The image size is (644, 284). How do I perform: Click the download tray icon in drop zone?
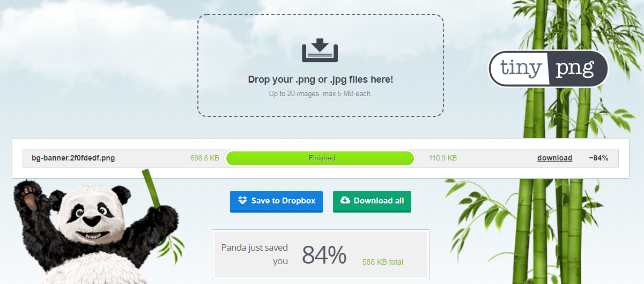point(320,50)
